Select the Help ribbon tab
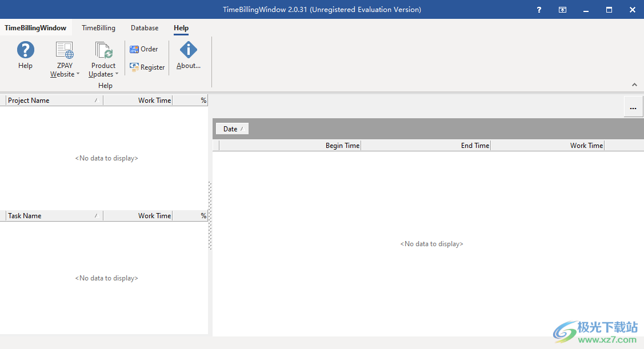The width and height of the screenshot is (644, 349). tap(181, 28)
